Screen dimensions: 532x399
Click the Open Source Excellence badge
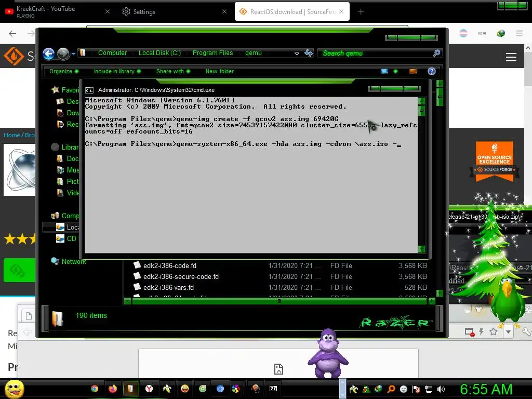495,161
